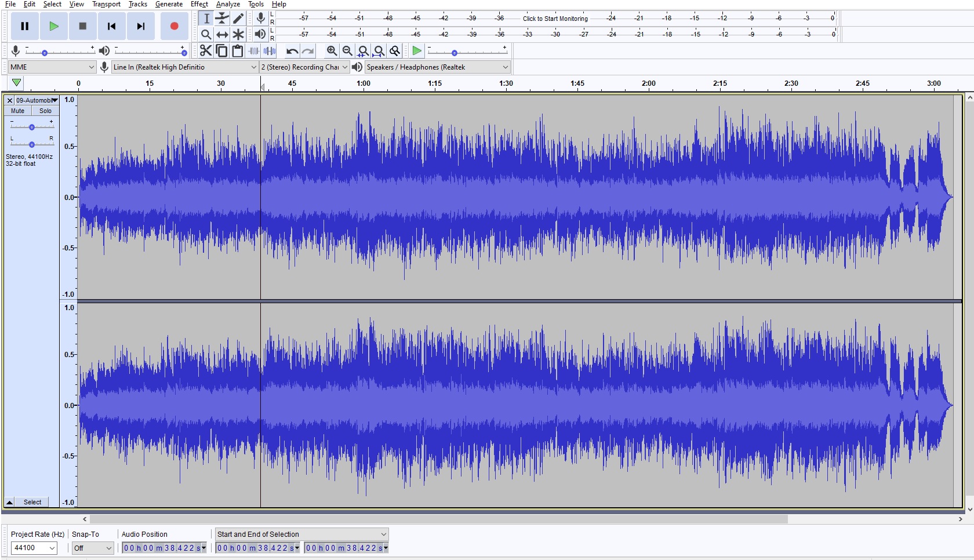
Task: Cut selection with the scissors icon
Action: pyautogui.click(x=205, y=51)
